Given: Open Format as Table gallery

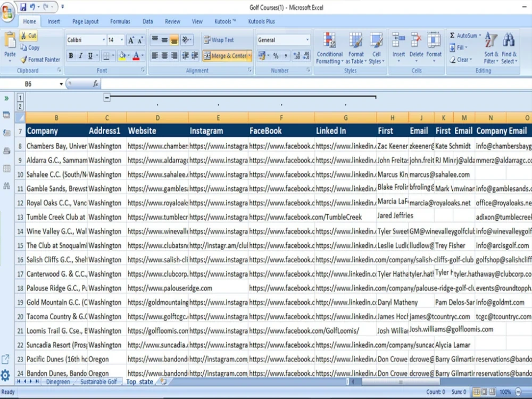Looking at the screenshot, I should point(356,48).
